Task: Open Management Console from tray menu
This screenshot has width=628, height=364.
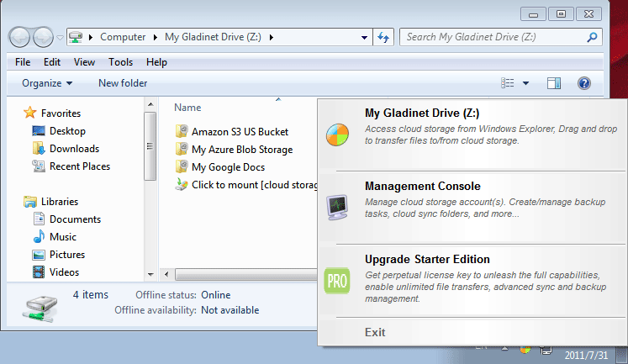Action: (x=472, y=208)
